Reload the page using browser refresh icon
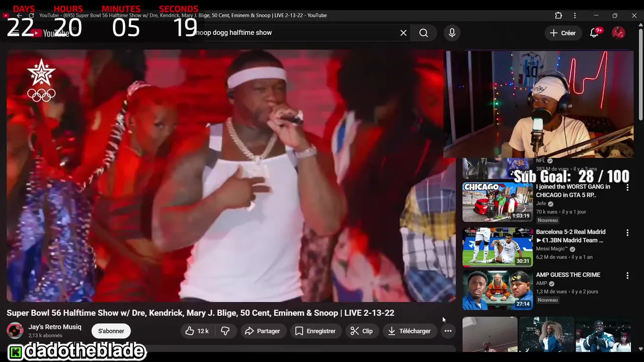644x362 pixels. tap(31, 16)
